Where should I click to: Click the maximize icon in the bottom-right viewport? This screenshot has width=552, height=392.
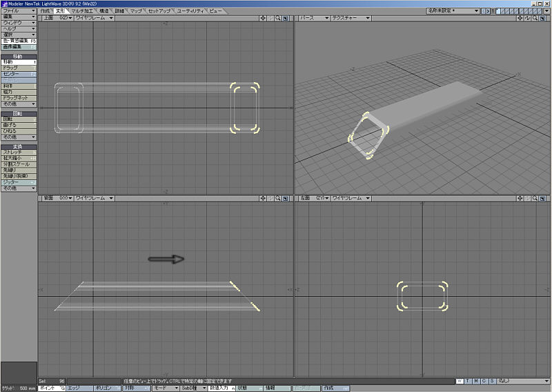542,198
